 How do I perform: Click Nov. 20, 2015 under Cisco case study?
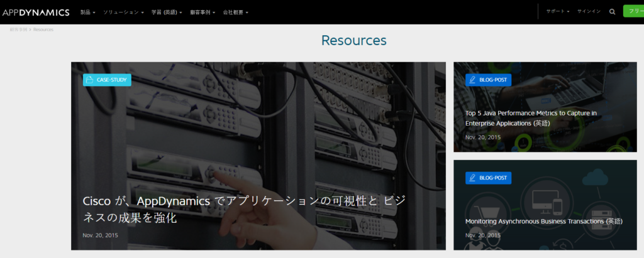click(100, 235)
